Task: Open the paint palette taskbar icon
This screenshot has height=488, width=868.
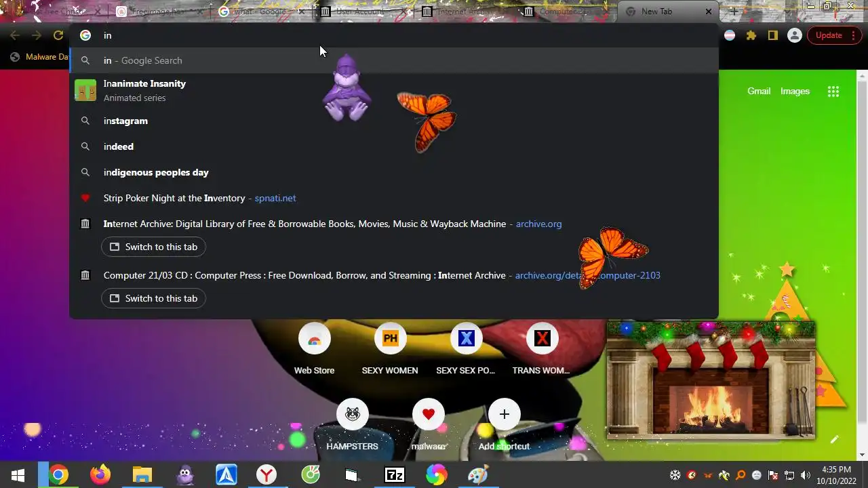Action: click(477, 475)
